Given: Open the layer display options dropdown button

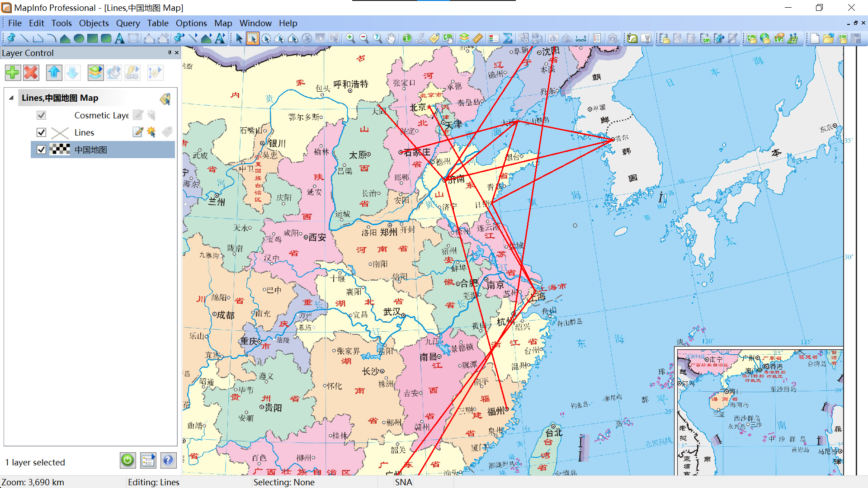Looking at the screenshot, I should click(x=95, y=73).
